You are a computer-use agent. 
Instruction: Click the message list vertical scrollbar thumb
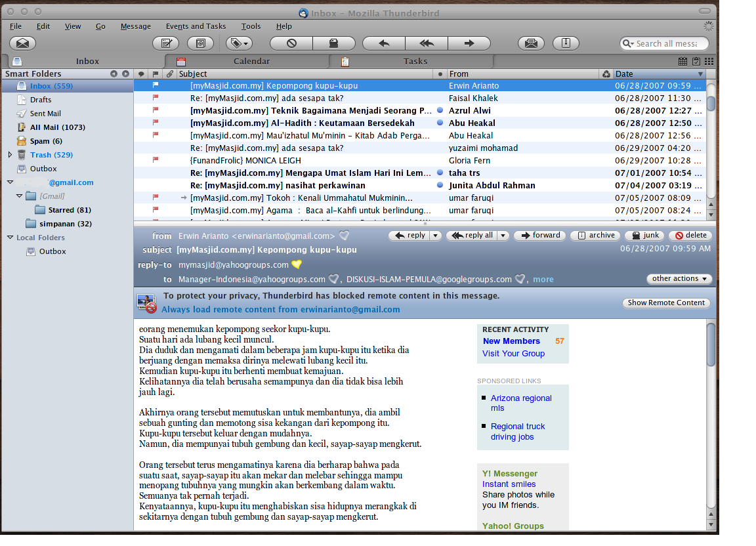tap(711, 103)
